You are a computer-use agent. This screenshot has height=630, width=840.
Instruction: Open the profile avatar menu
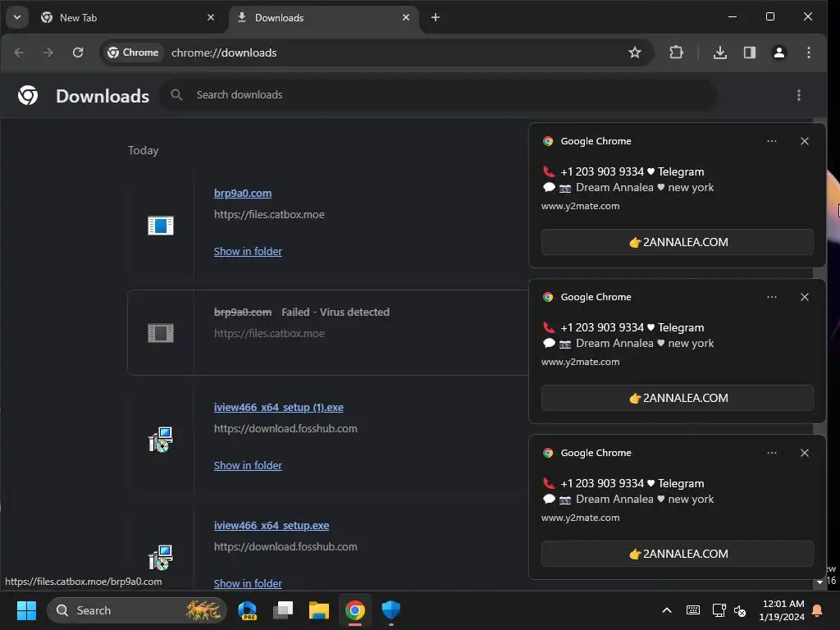779,52
